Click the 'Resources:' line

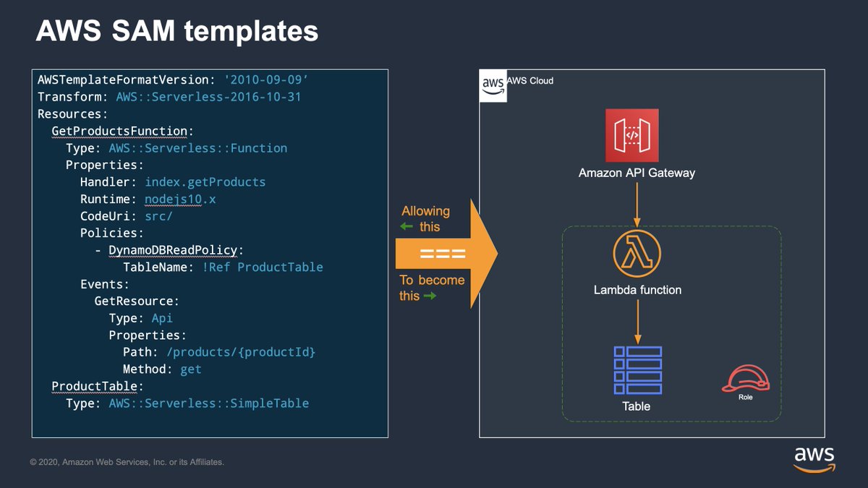(73, 114)
